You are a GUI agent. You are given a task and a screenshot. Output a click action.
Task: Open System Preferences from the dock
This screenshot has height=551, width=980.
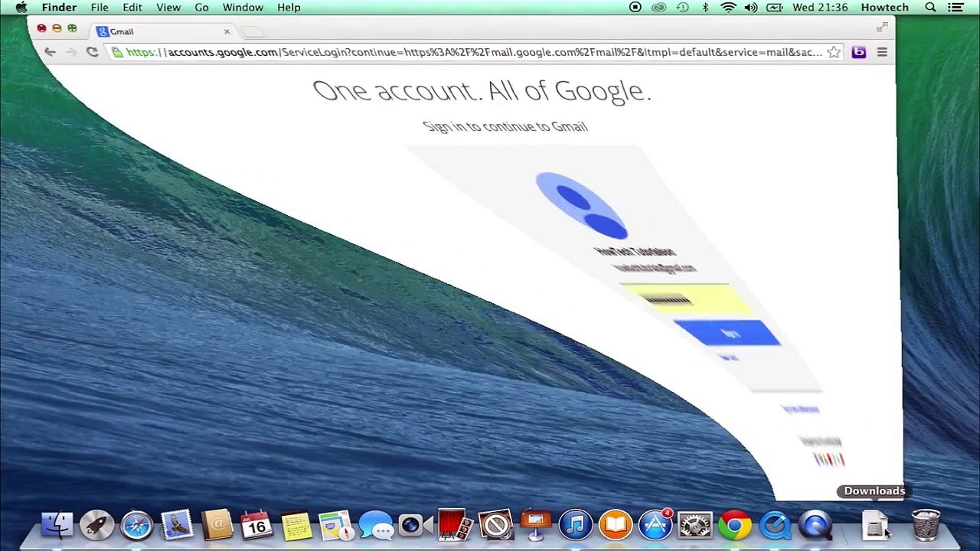tap(695, 526)
